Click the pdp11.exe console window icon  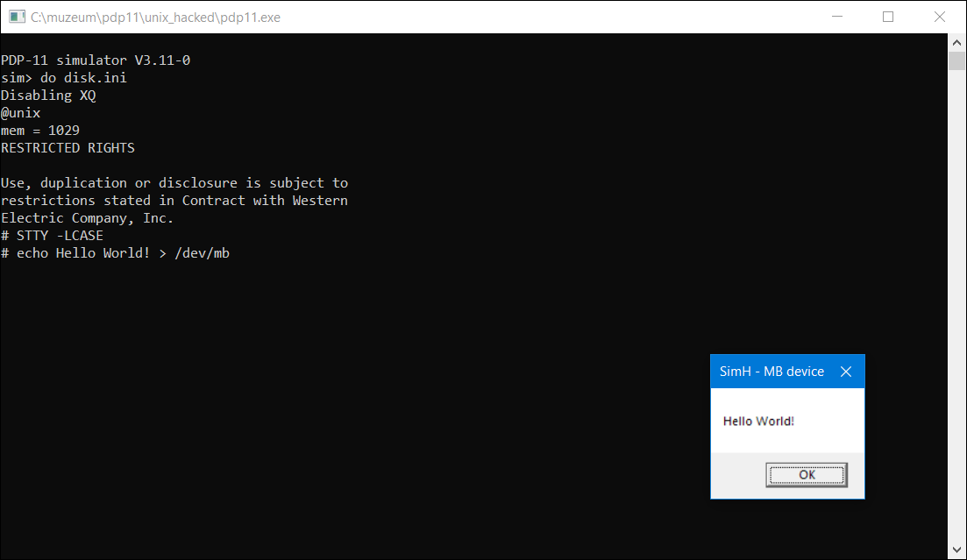pos(17,18)
